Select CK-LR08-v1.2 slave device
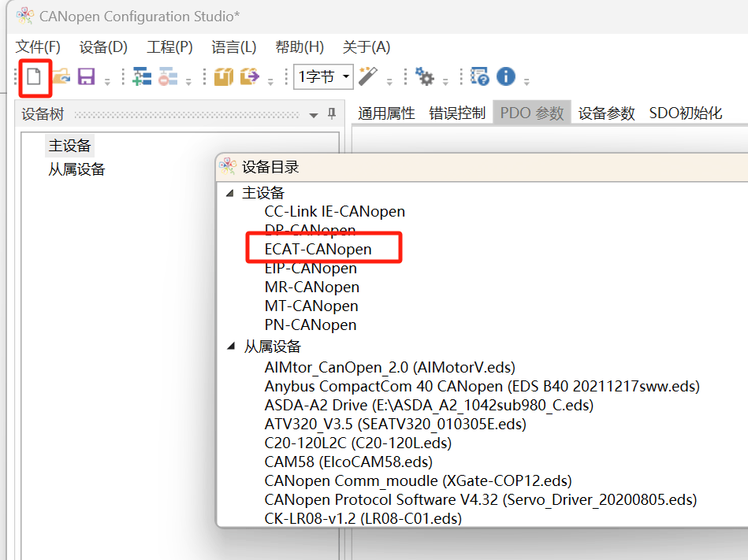 click(363, 518)
